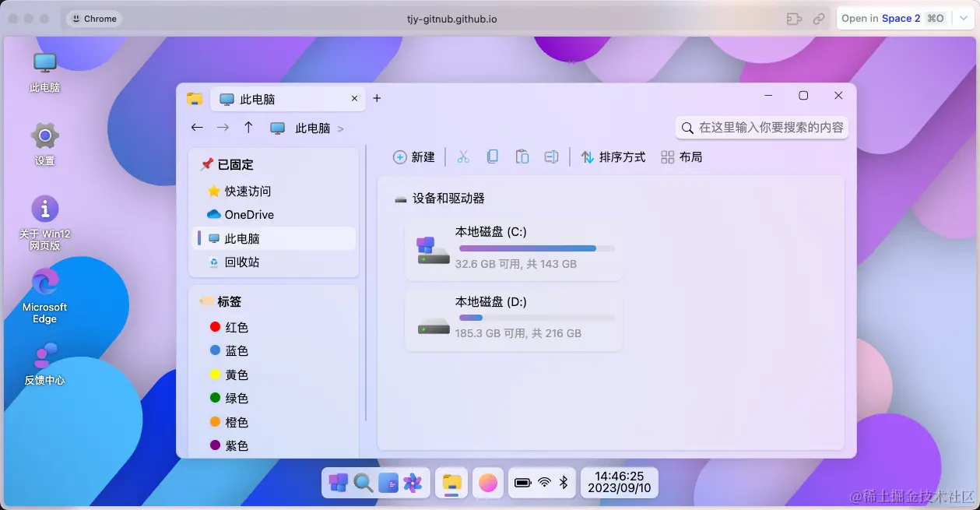Click the battery status icon
This screenshot has width=980, height=510.
coord(522,483)
